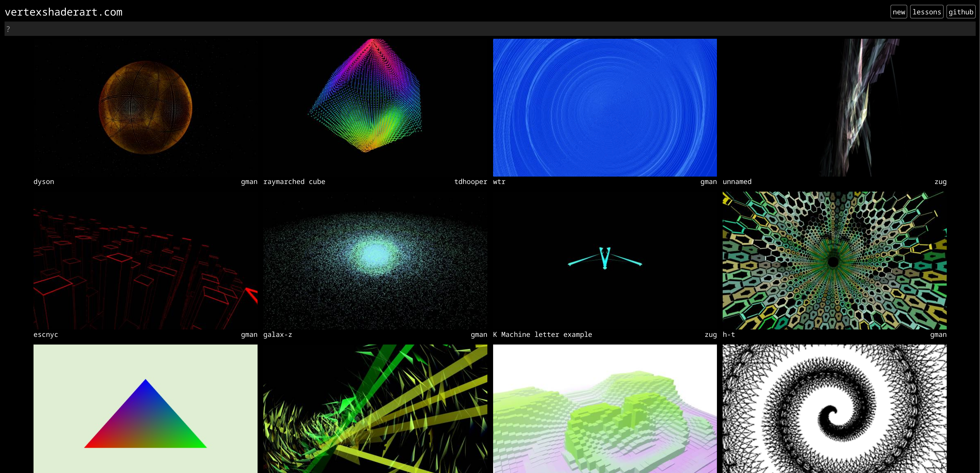Click the vertexshaderart.com site title
The image size is (980, 473).
(63, 12)
